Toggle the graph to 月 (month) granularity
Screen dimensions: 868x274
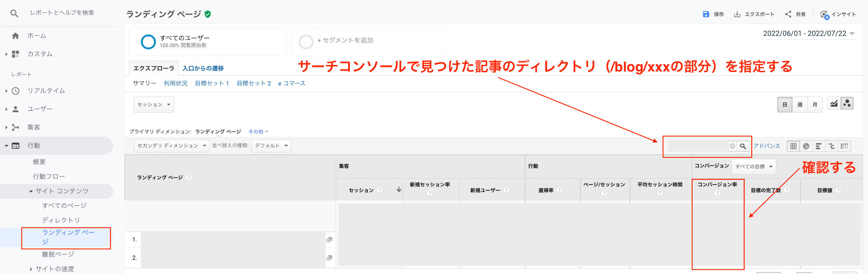click(815, 105)
